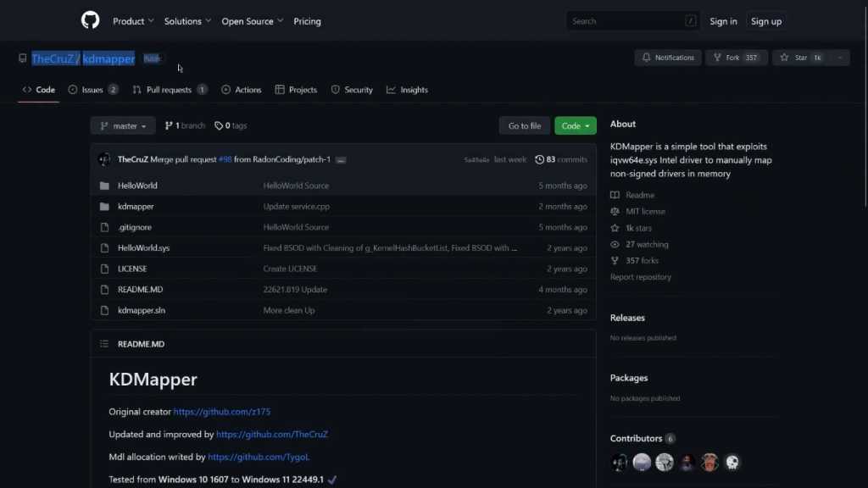This screenshot has width=868, height=488.
Task: Switch to the Issues tab
Action: point(93,90)
